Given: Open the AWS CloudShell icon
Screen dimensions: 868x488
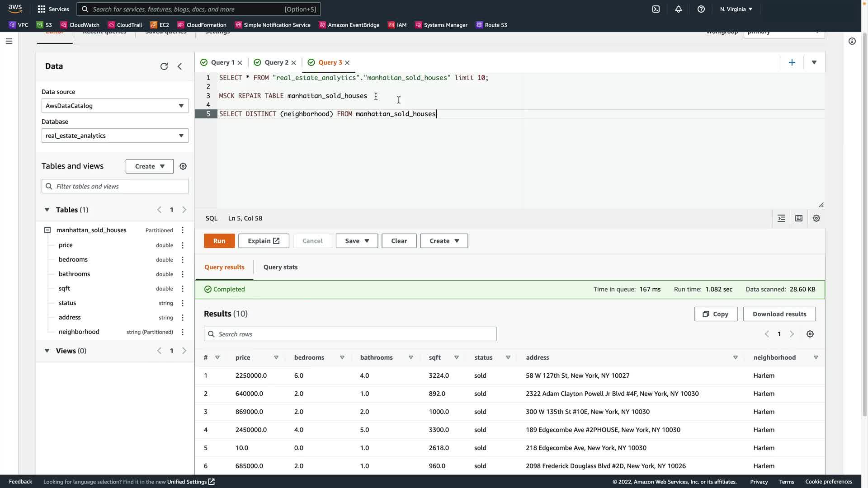Looking at the screenshot, I should [x=656, y=9].
